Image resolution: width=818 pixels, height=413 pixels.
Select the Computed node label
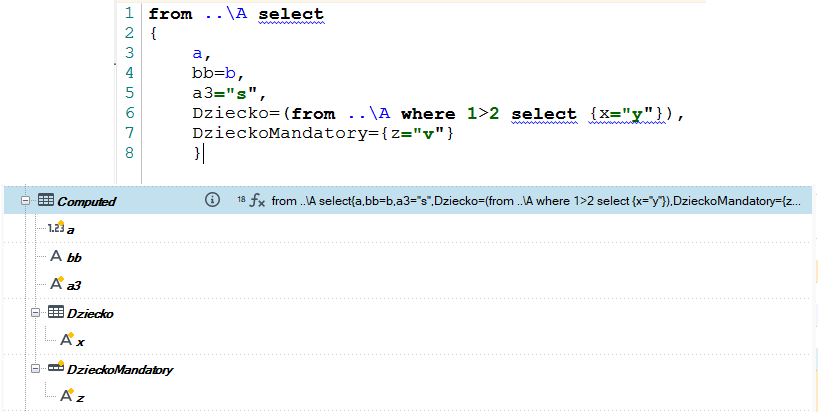point(87,202)
